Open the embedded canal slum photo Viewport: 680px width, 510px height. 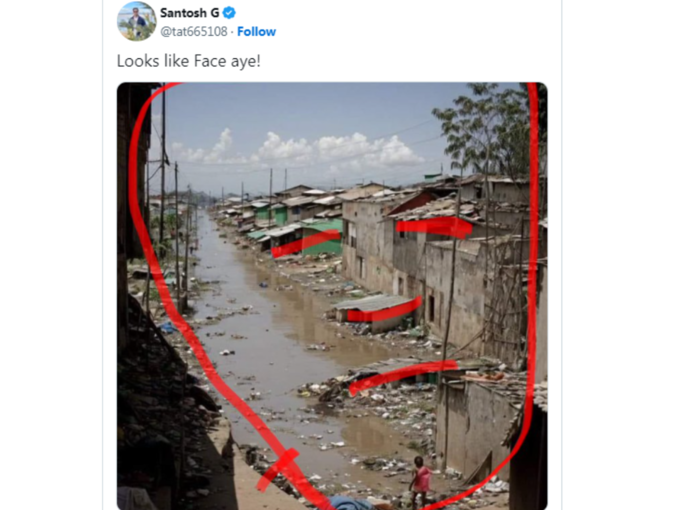pos(332,296)
